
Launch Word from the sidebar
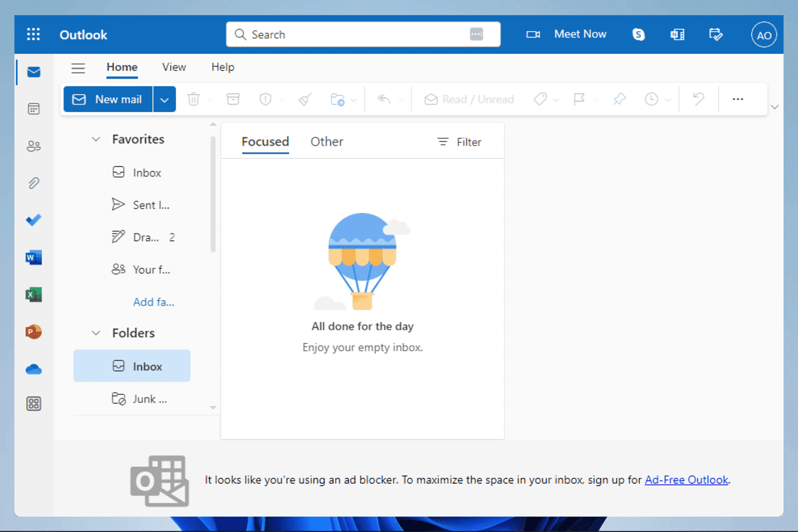tap(33, 257)
